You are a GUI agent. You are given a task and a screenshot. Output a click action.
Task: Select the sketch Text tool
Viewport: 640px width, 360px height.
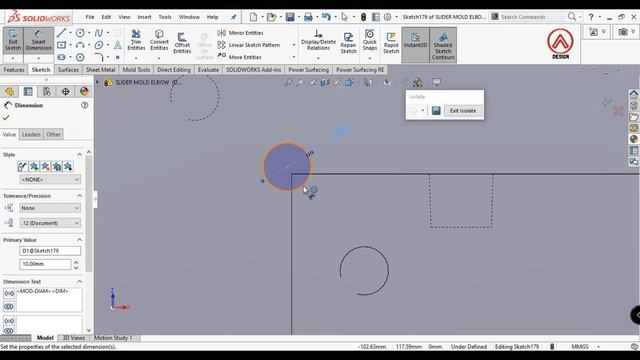[x=118, y=45]
